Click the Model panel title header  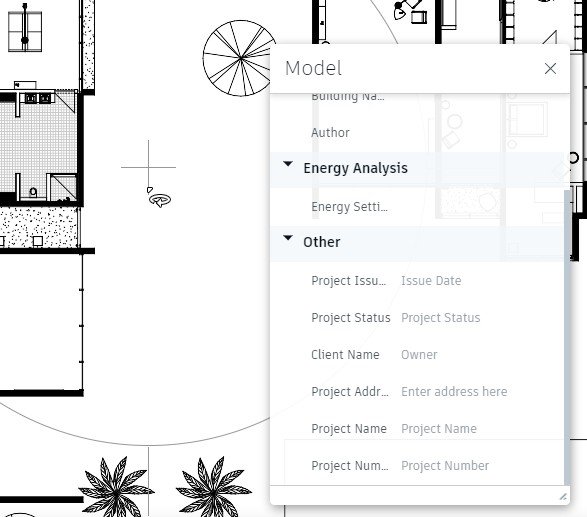313,69
